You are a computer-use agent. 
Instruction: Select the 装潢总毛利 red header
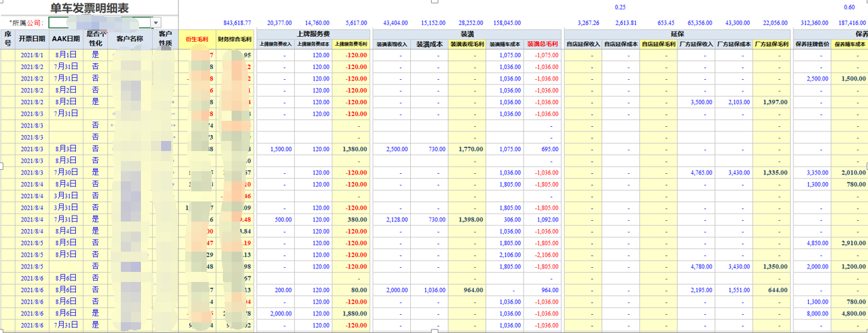542,44
